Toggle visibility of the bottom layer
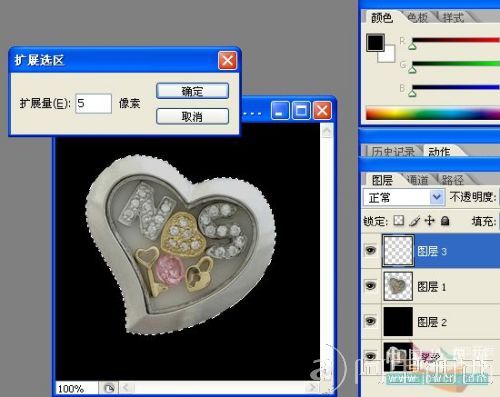 [371, 356]
